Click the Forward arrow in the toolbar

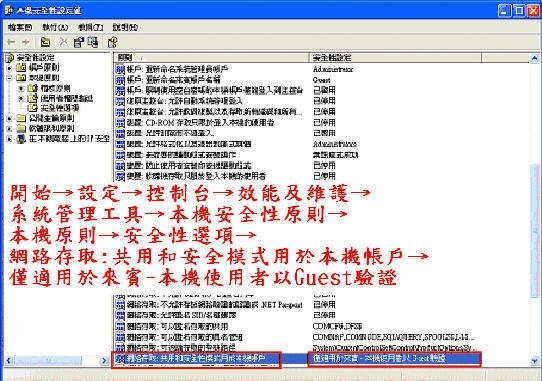(25, 42)
